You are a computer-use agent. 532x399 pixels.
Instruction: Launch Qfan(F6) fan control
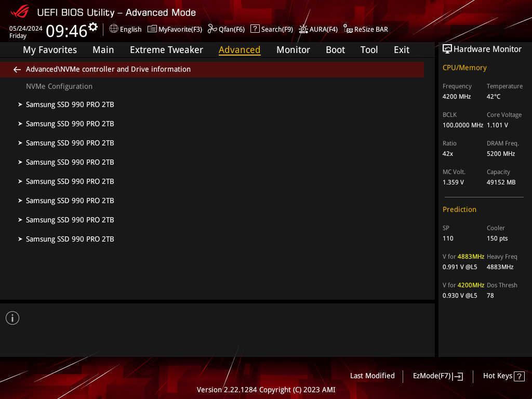click(226, 29)
